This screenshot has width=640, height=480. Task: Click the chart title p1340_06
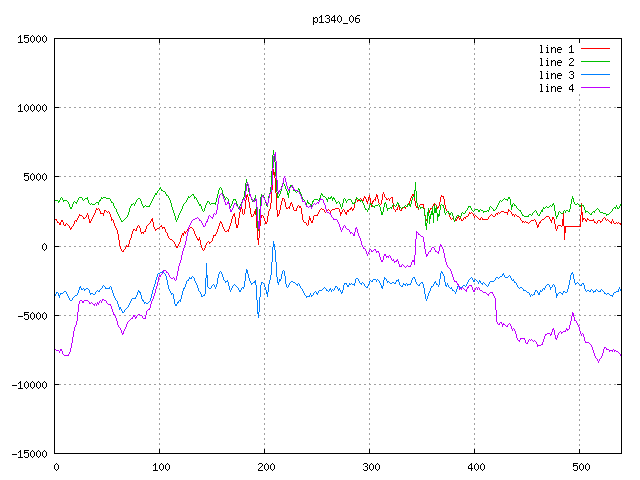(x=336, y=19)
